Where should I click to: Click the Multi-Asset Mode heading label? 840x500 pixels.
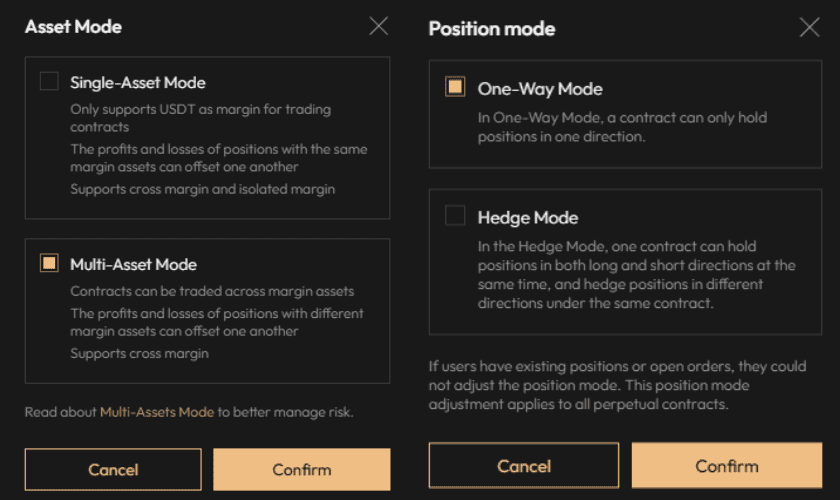click(x=133, y=265)
